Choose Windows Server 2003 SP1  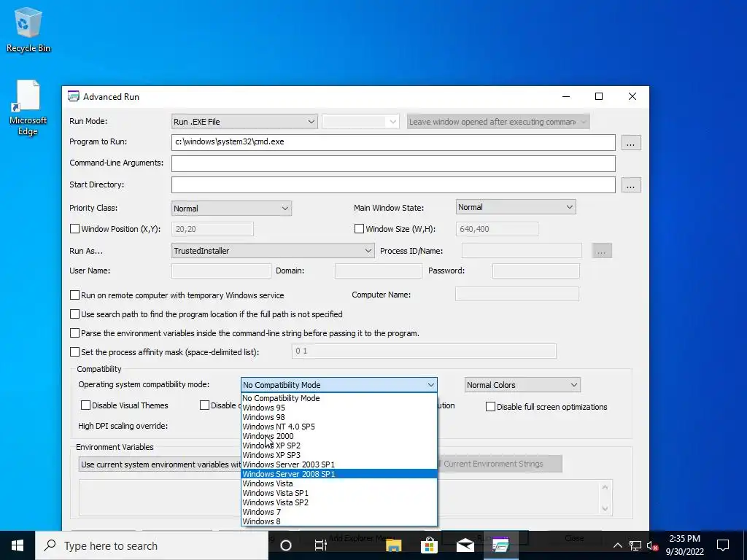click(x=338, y=464)
